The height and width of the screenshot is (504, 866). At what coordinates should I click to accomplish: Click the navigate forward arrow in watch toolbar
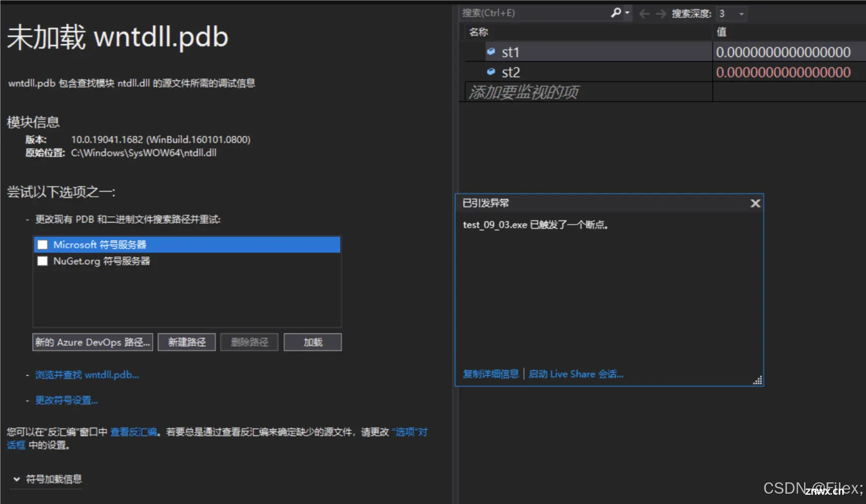coord(661,14)
